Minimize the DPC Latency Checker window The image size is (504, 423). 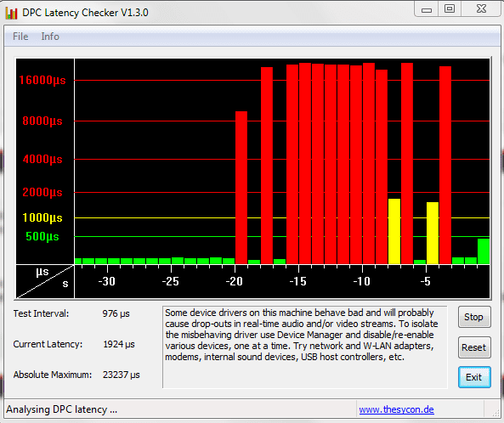coord(427,9)
